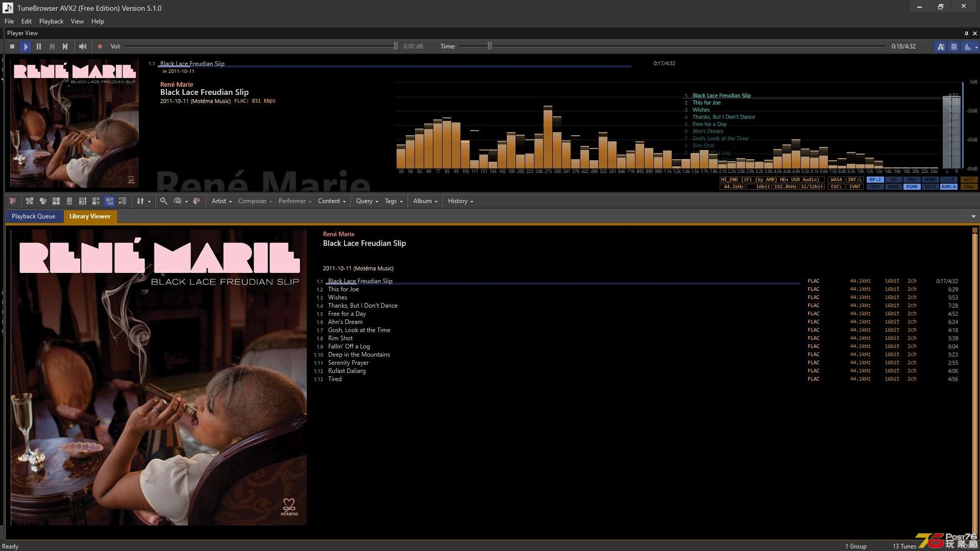
Task: Click the sort order arrows icon
Action: coord(140,201)
